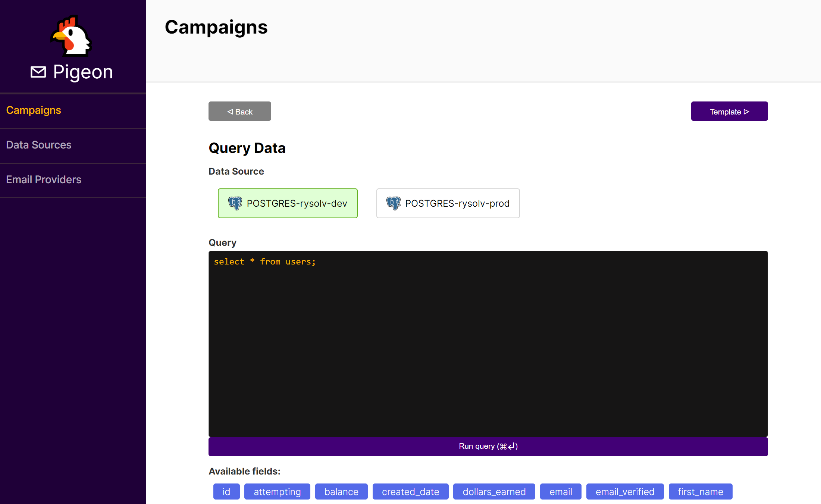The height and width of the screenshot is (504, 821).
Task: Click Postgres elephant icon for rysolv-prod
Action: [394, 203]
